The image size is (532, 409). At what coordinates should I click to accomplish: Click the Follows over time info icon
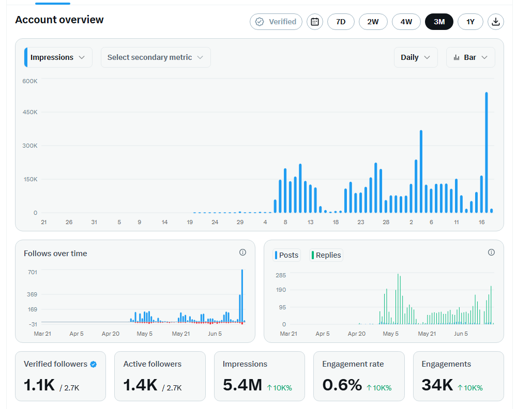tap(242, 252)
